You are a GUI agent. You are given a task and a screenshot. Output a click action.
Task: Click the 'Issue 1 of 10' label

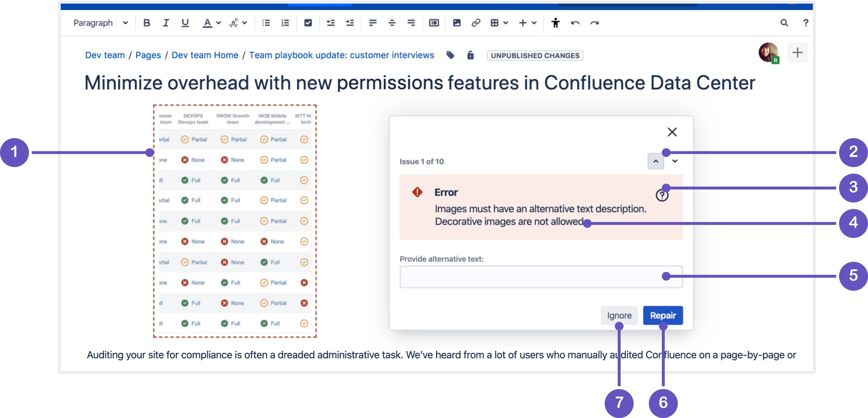[x=422, y=162]
